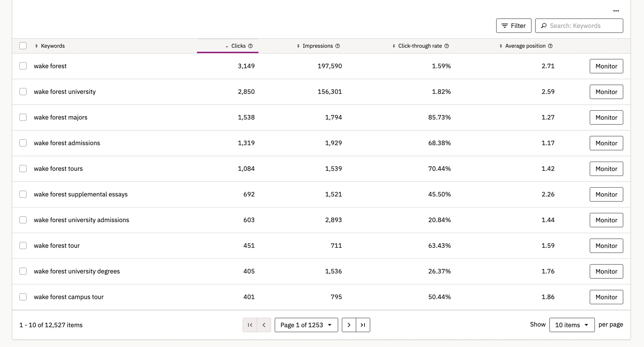Go to the previous page arrow
Screen dimensions: 644x347
pyautogui.click(x=264, y=325)
